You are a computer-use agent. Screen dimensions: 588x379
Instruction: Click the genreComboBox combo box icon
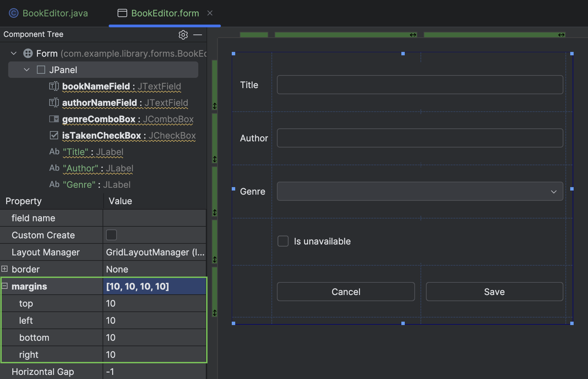[x=54, y=119]
